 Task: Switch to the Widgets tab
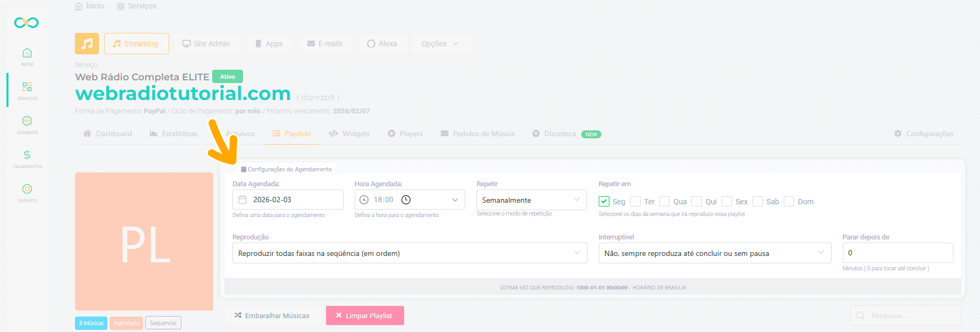(x=349, y=134)
